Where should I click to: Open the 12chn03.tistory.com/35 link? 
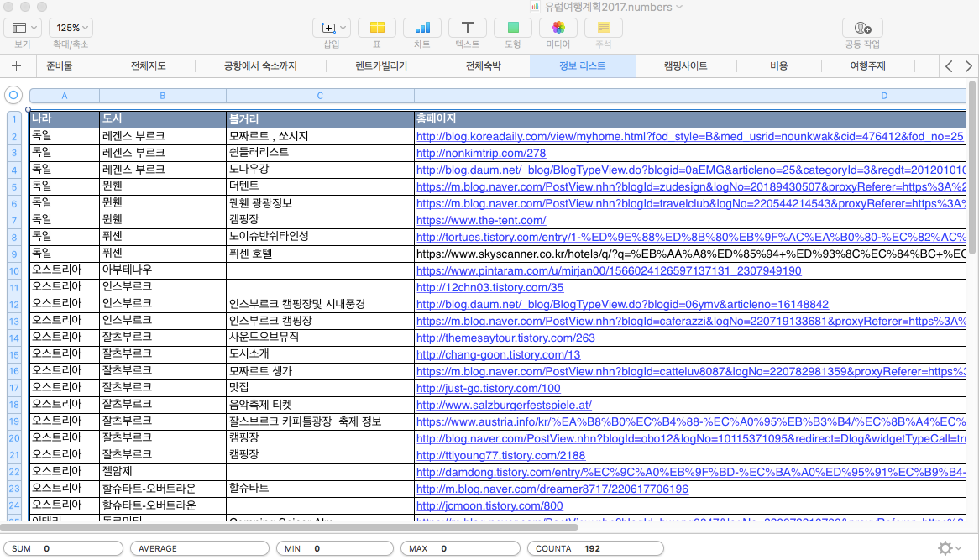click(x=489, y=288)
